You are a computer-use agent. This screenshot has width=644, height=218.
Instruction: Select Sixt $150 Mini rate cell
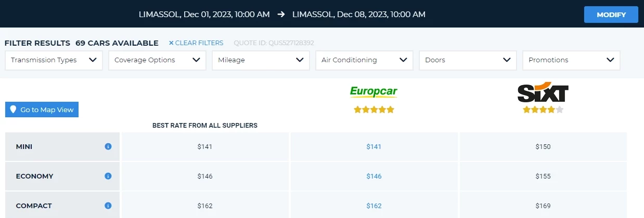[x=543, y=147]
